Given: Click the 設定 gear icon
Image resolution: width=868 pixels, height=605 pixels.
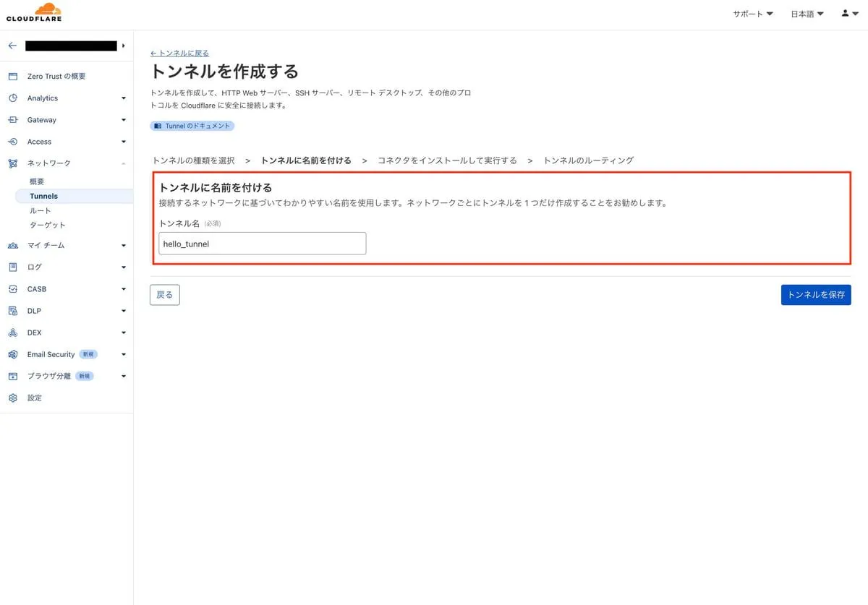Looking at the screenshot, I should click(12, 398).
